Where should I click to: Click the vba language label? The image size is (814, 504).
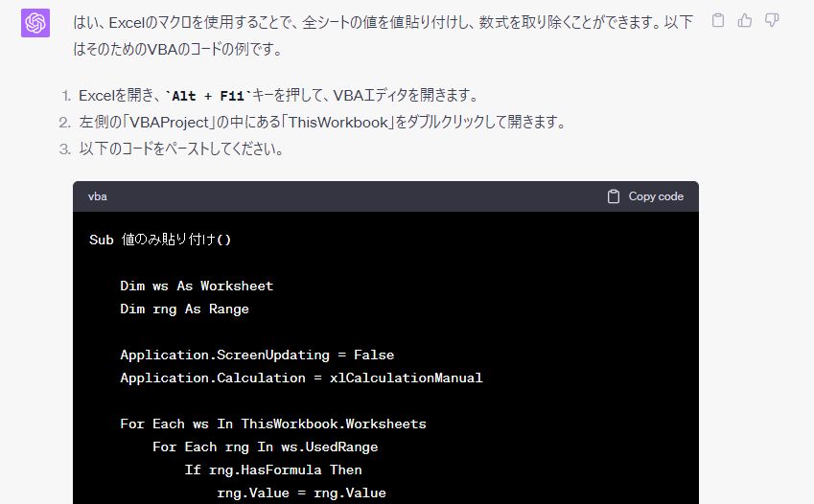tap(98, 196)
